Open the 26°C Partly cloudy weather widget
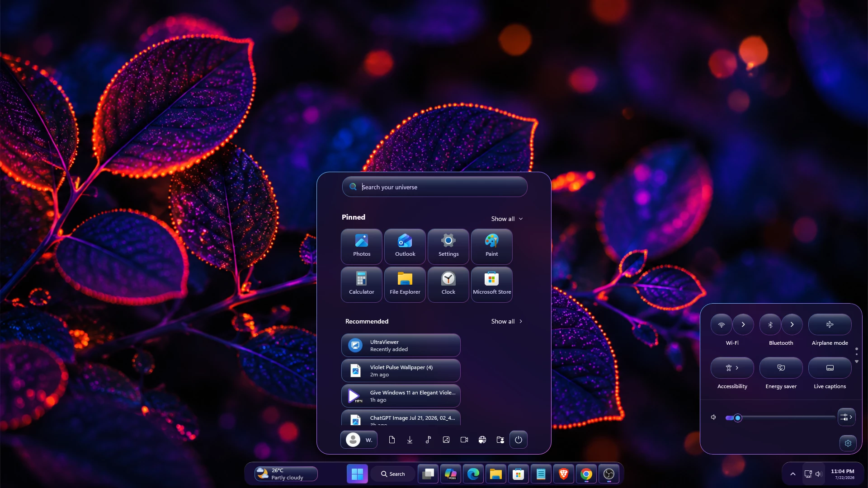This screenshot has height=488, width=868. [x=286, y=474]
